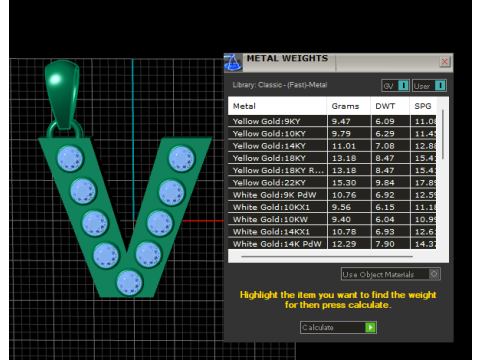The width and height of the screenshot is (480, 360).
Task: Click the Metal Weights flask icon
Action: coord(233,62)
